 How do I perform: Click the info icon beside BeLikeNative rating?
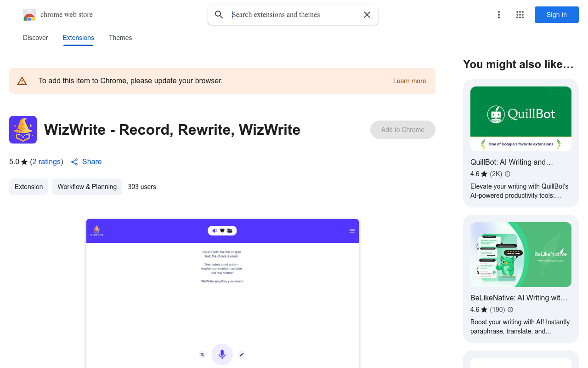click(x=510, y=310)
